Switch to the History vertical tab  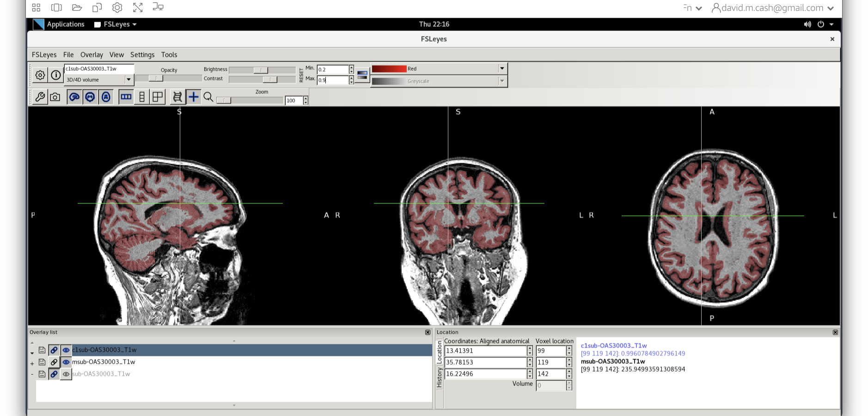click(440, 377)
